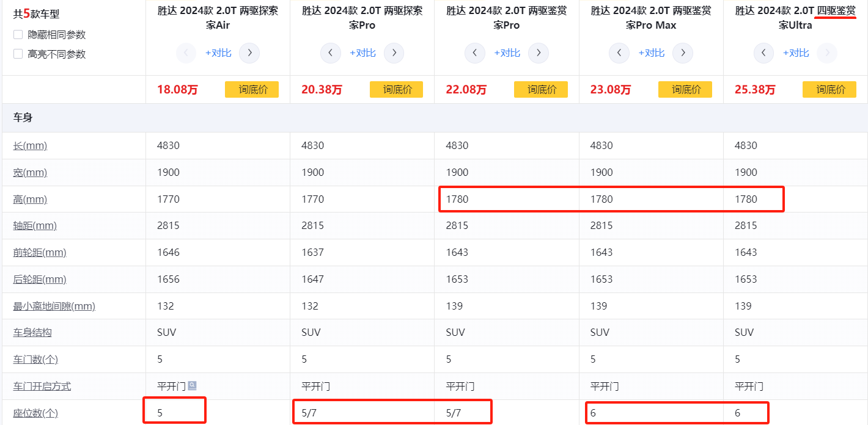This screenshot has height=425, width=868.
Task: Click the 车门开启方式 parameter label
Action: click(x=42, y=387)
